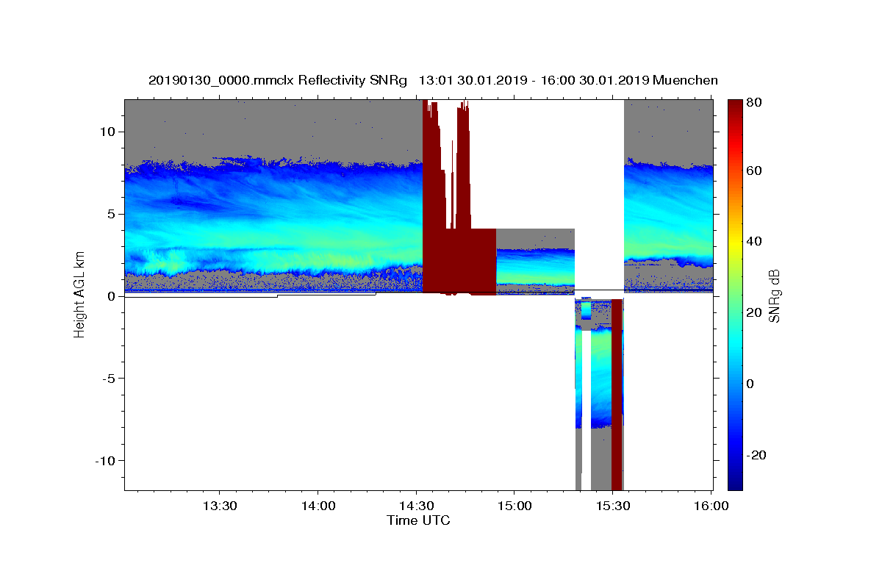Image resolution: width=882 pixels, height=588 pixels.
Task: Select the 13:30 time axis label
Action: [219, 506]
